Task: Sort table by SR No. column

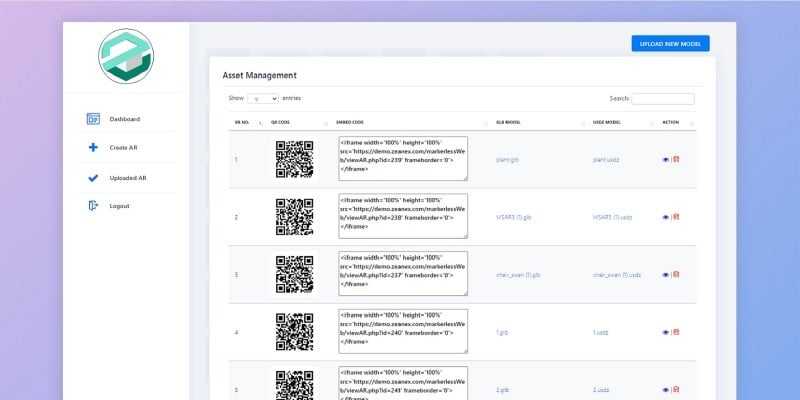Action: (246, 123)
